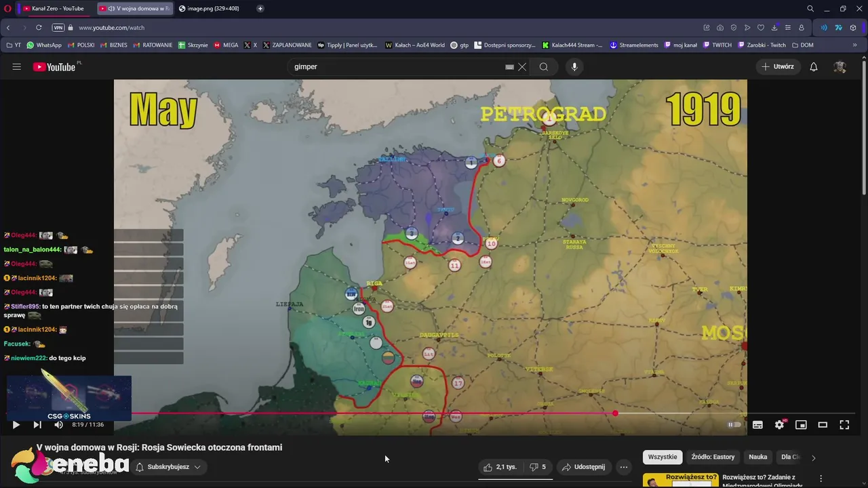Click the Utwórz create button
The image size is (868, 488).
click(x=777, y=66)
